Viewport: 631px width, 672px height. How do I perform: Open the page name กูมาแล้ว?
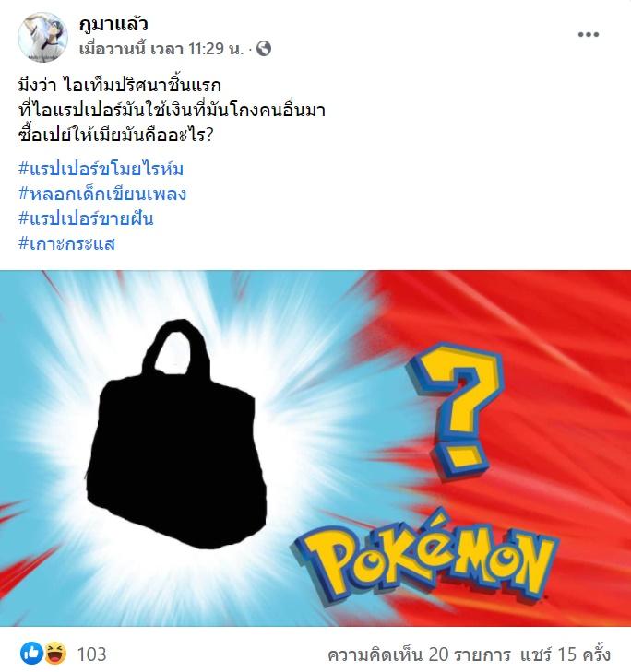[x=113, y=24]
